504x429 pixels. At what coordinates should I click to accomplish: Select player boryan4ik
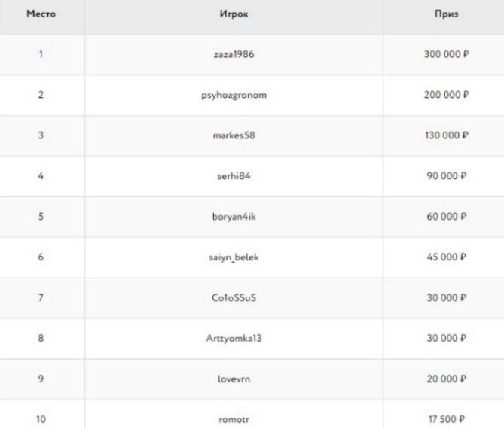[x=234, y=217]
